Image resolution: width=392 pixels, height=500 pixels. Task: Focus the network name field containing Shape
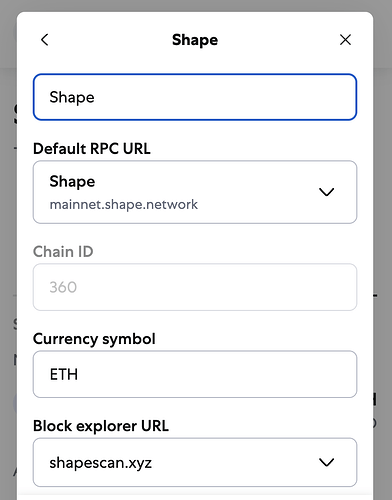(195, 97)
